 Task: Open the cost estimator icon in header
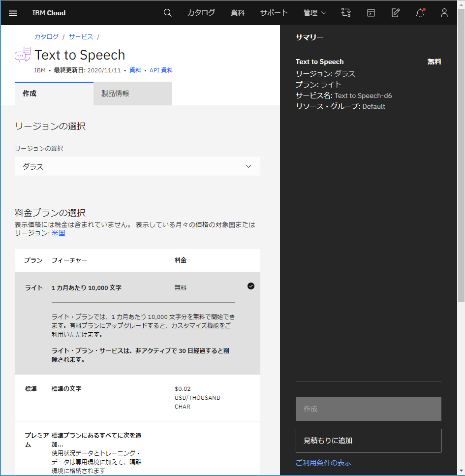(346, 13)
